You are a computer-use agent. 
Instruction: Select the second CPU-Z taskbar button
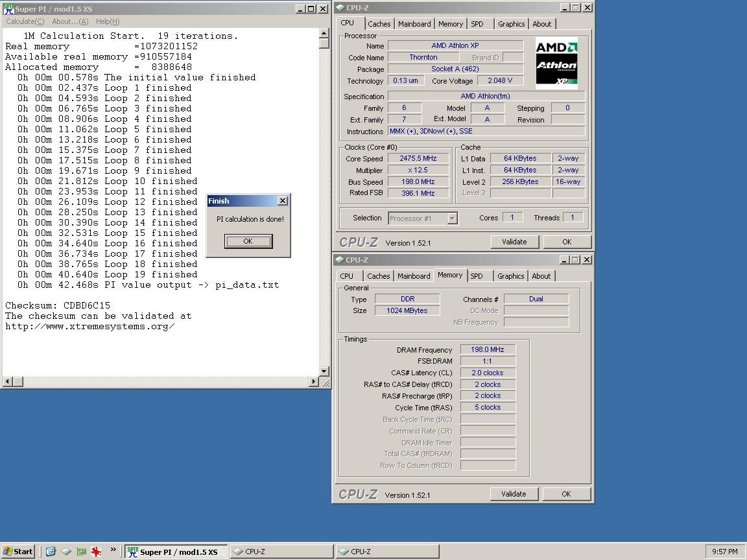pyautogui.click(x=387, y=552)
